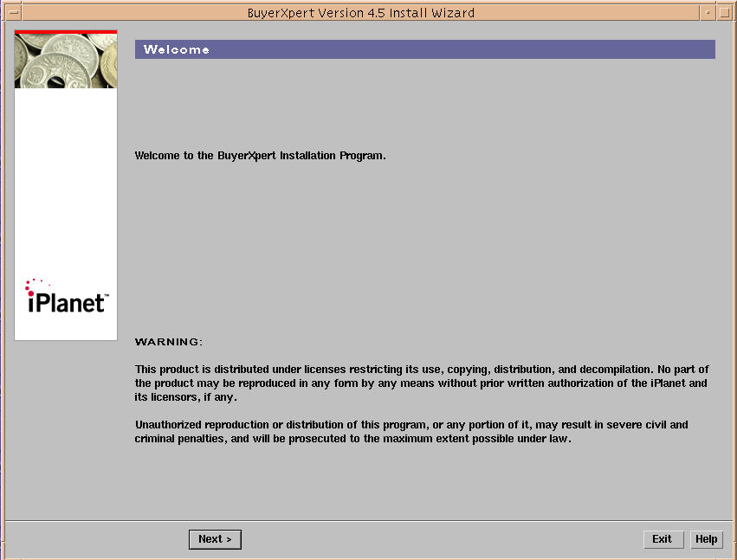Click the Exit button
Screen dimensions: 737x560
[x=663, y=539]
